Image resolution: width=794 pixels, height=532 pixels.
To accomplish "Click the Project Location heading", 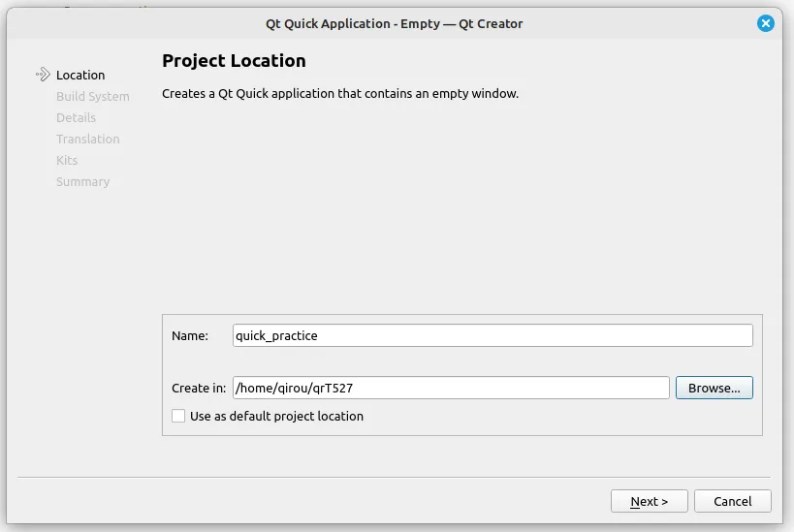I will [234, 61].
